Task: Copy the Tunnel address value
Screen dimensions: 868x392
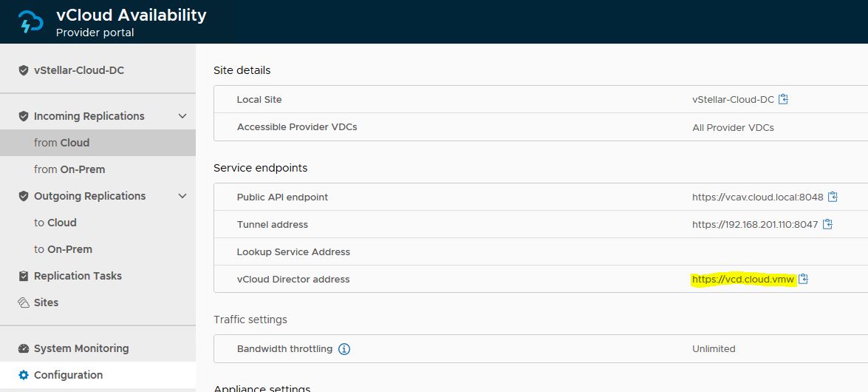Action: click(x=828, y=224)
